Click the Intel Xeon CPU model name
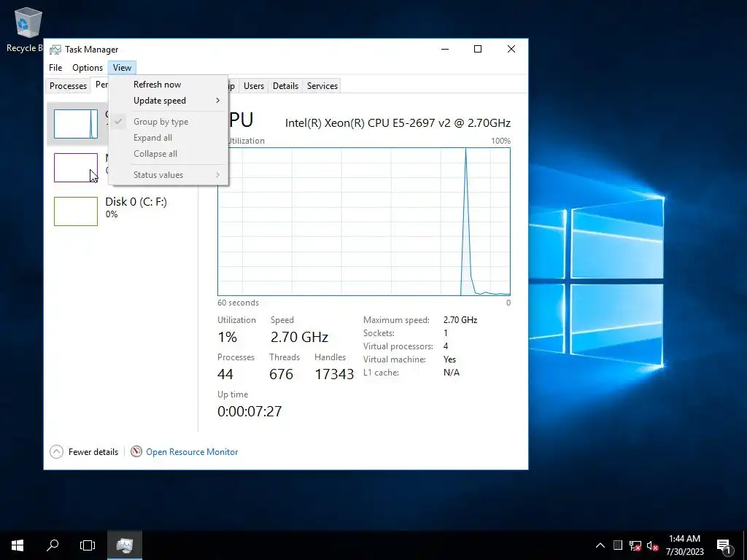747x560 pixels. (398, 122)
